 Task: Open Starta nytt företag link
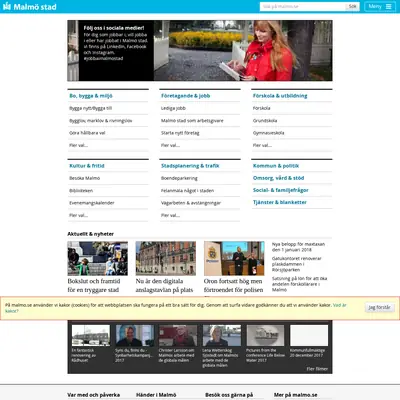(180, 133)
